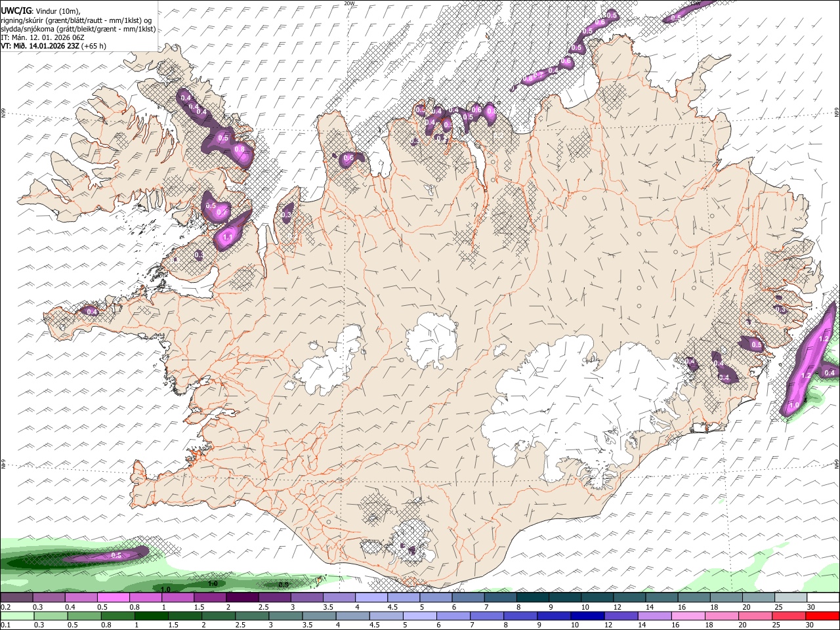The width and height of the screenshot is (840, 630).
Task: Pick the dark mauve 0.2 swatch on upper scale
Action: [x=16, y=598]
